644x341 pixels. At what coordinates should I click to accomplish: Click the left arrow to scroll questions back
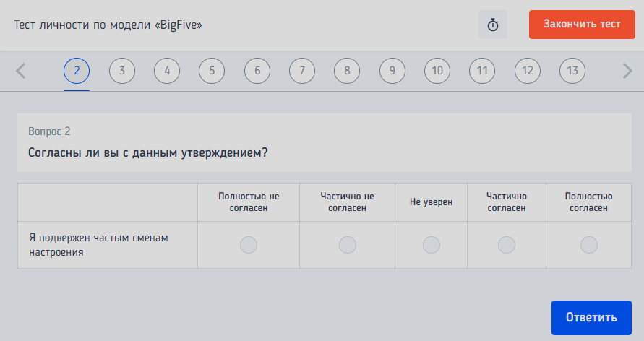click(x=21, y=71)
